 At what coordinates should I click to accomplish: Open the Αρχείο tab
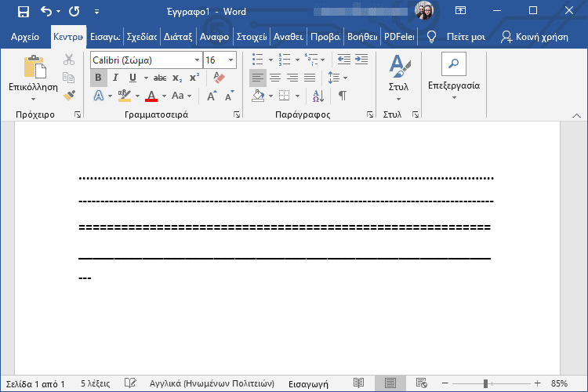(25, 37)
